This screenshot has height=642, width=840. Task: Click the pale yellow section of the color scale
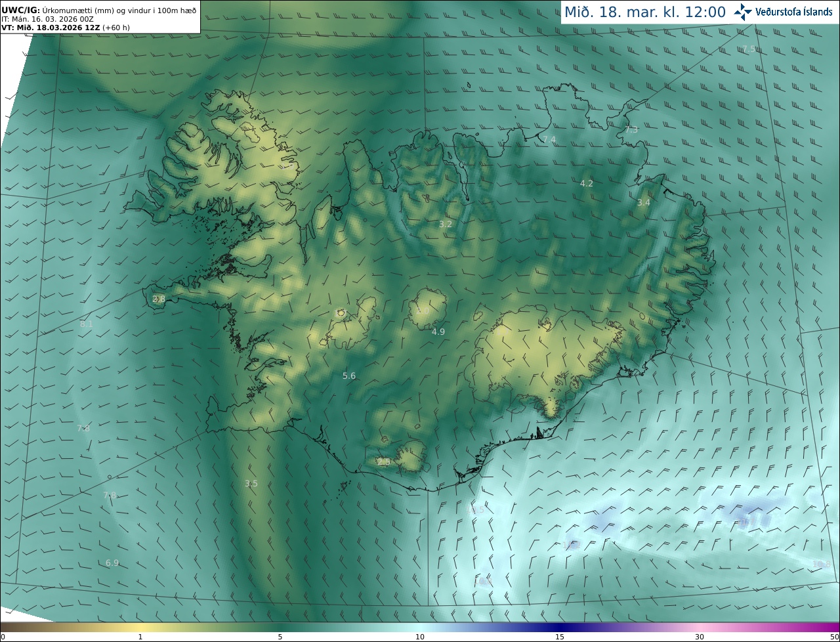141,627
